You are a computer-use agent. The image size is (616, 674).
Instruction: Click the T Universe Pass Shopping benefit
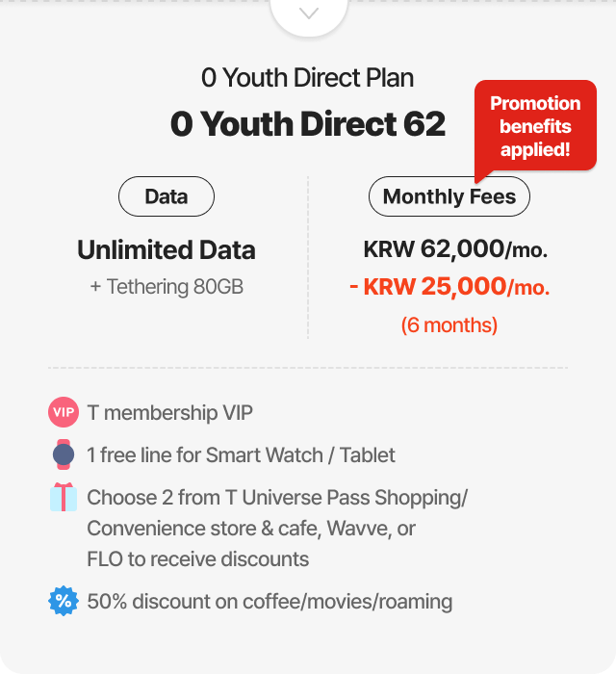[277, 498]
